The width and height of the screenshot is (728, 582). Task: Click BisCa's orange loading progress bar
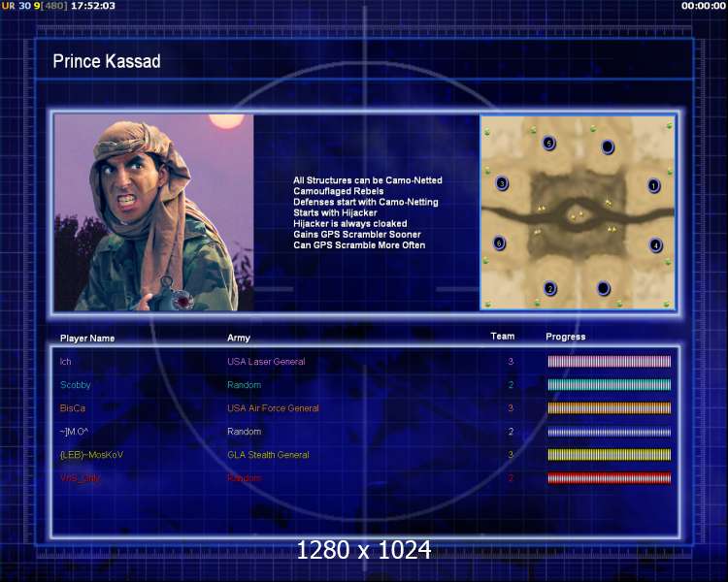[x=610, y=408]
